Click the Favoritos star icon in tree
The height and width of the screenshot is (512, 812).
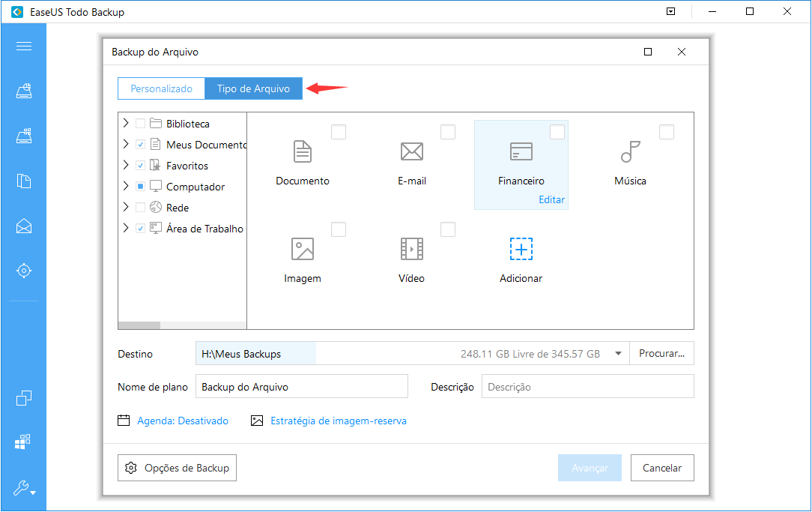(x=155, y=166)
